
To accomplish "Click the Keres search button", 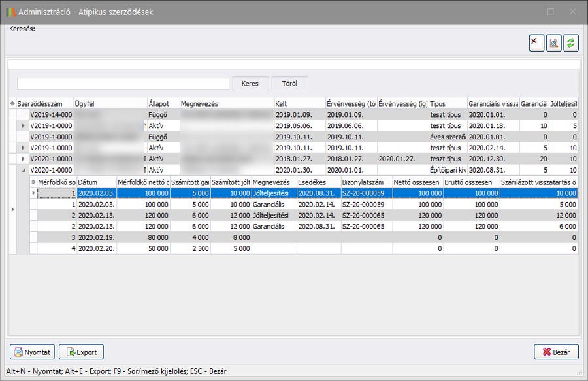I will [x=250, y=84].
